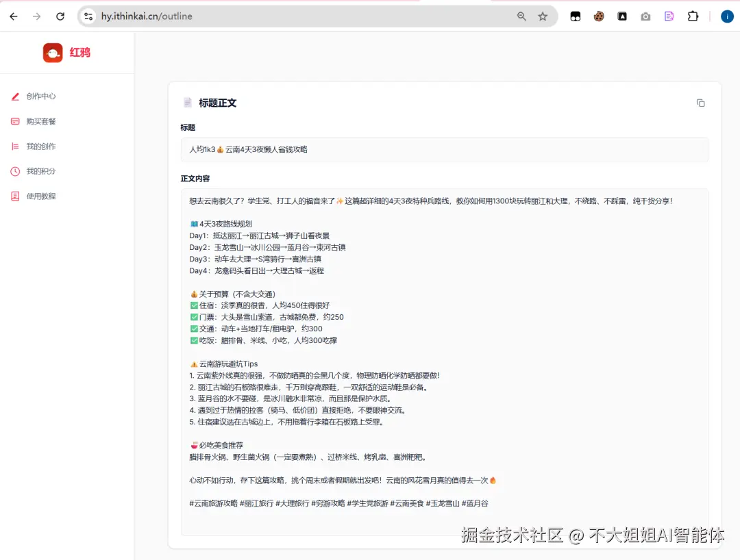Click the 红鸦 logo above the sidebar
Viewport: 740px width, 560px height.
(66, 52)
